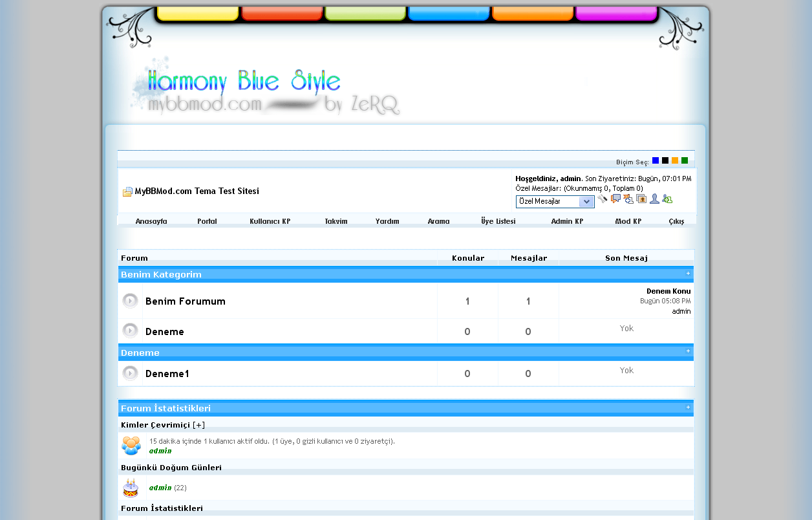Click the cyan blue top tab

(x=449, y=14)
